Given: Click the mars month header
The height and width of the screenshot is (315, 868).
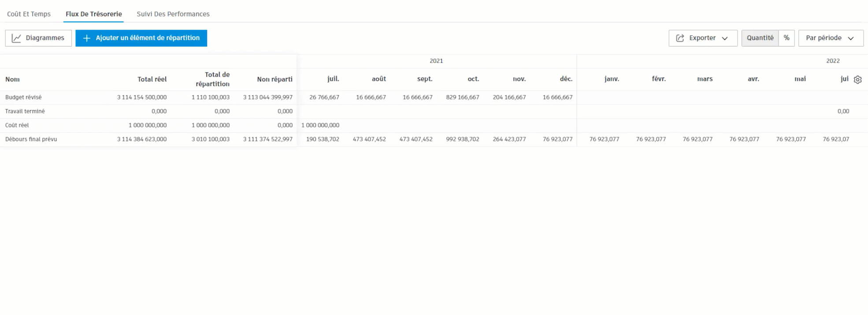Looking at the screenshot, I should click(x=705, y=79).
